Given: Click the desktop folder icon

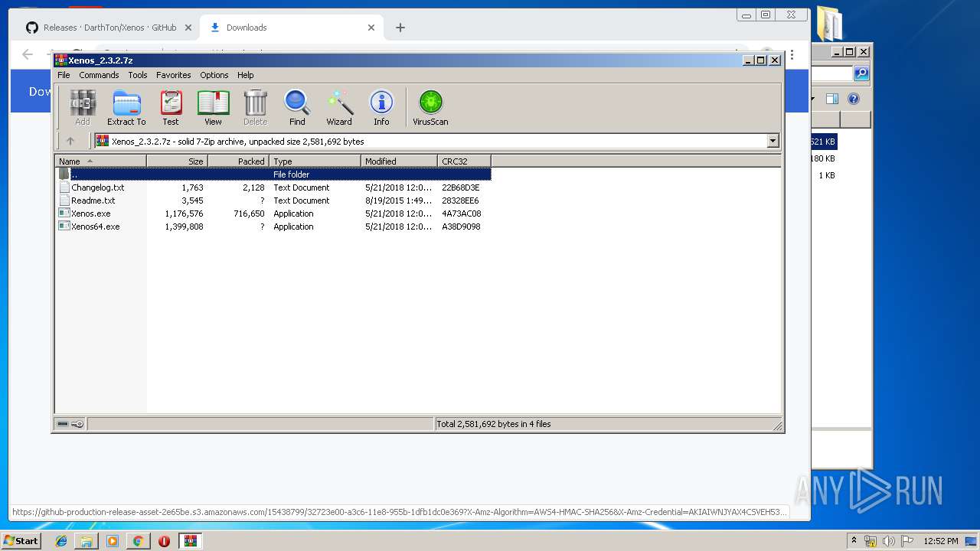Looking at the screenshot, I should click(x=829, y=23).
